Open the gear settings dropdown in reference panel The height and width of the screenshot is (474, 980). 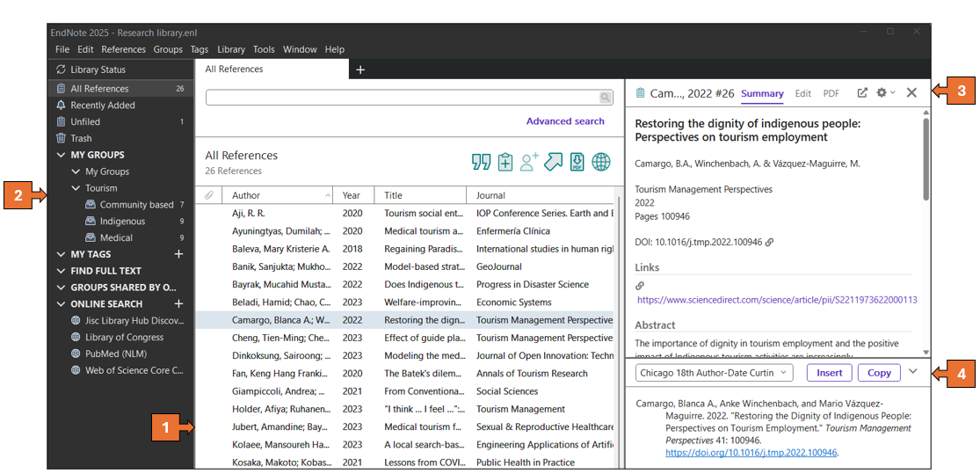885,93
